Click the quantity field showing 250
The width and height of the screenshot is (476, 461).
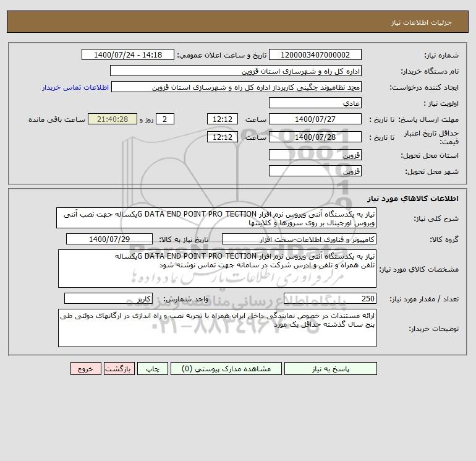point(330,298)
